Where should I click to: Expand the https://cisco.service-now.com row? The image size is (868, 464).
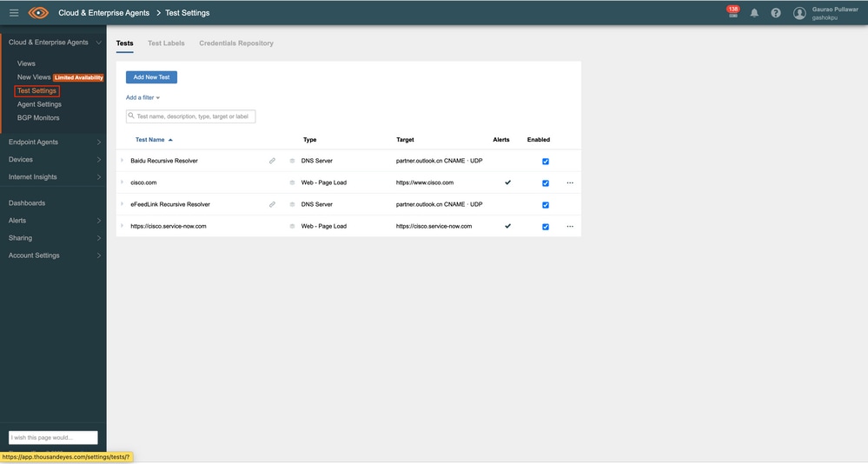122,225
